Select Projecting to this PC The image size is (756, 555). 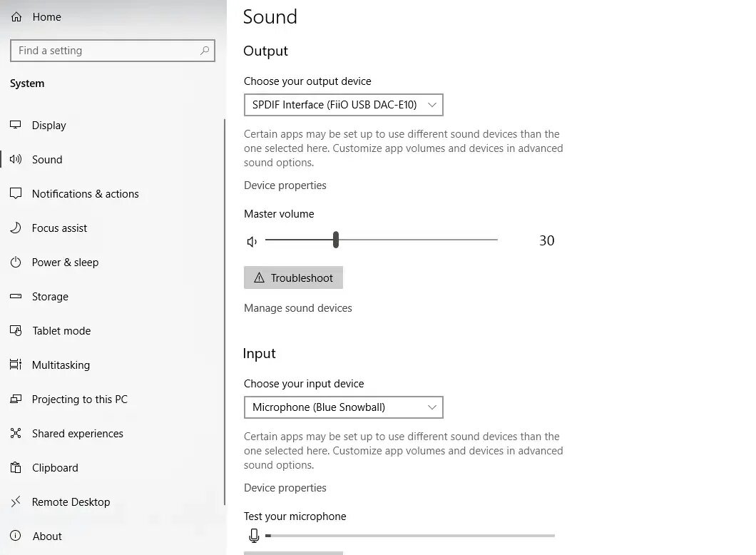click(79, 399)
